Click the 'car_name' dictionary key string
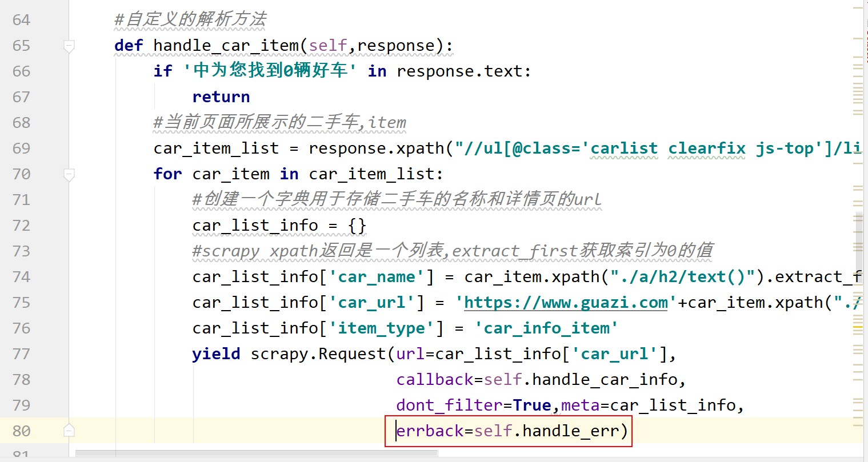Viewport: 868px width, 462px height. pos(377,277)
